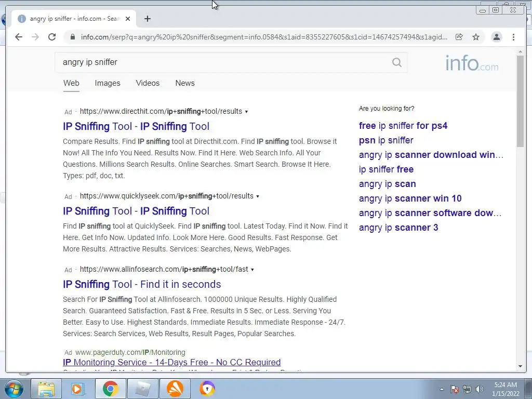Open the network status tray icon
The image size is (532, 399).
tap(467, 389)
